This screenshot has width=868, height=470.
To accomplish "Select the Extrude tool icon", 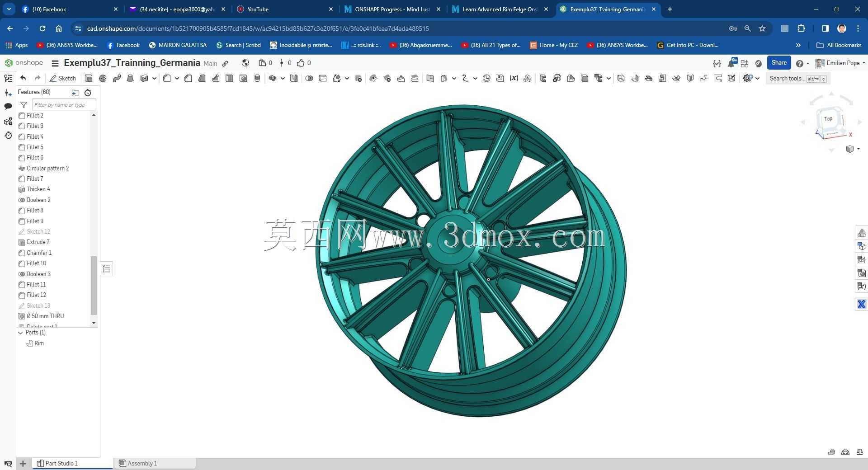I will (x=89, y=78).
